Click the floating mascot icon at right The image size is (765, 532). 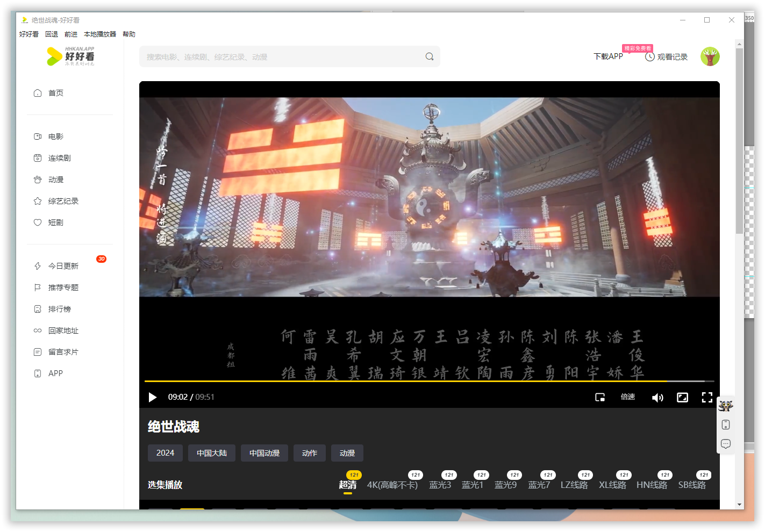tap(726, 406)
